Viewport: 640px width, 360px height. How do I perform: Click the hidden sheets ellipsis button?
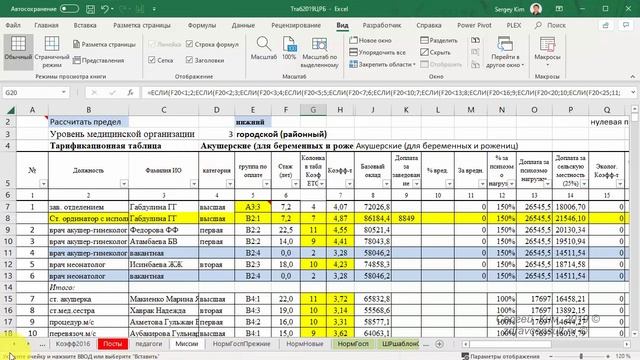[42, 344]
